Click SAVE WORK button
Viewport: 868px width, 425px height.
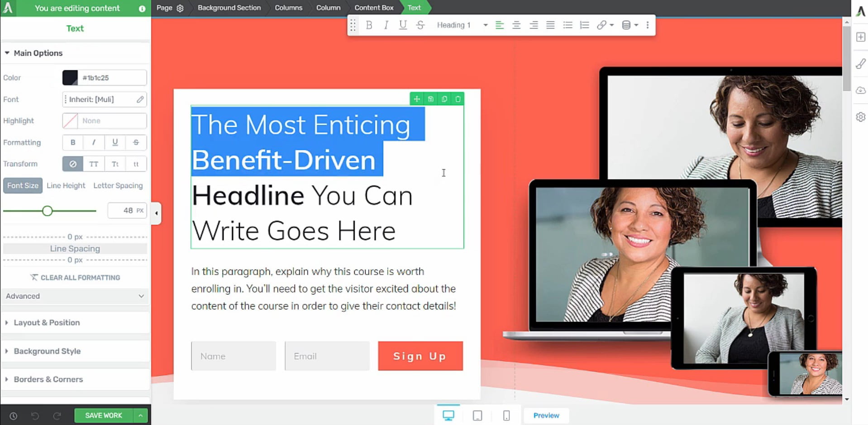tap(104, 416)
